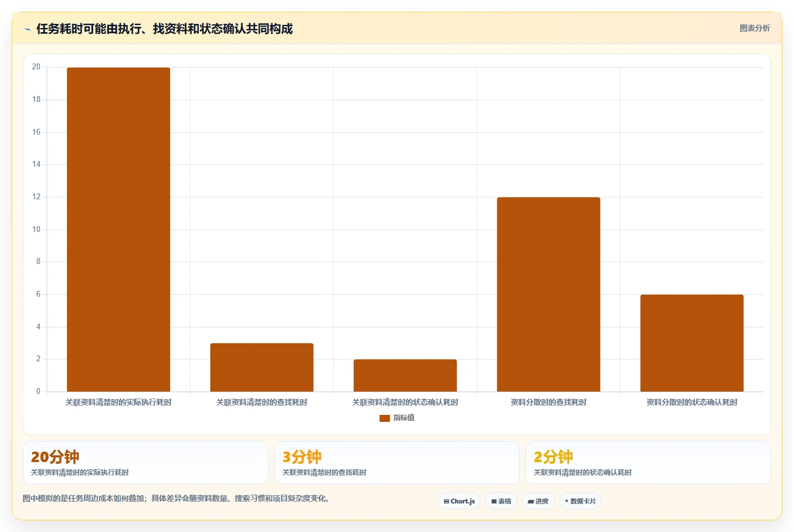This screenshot has width=794, height=532.
Task: Open the 3分钟 data card
Action: click(397, 463)
